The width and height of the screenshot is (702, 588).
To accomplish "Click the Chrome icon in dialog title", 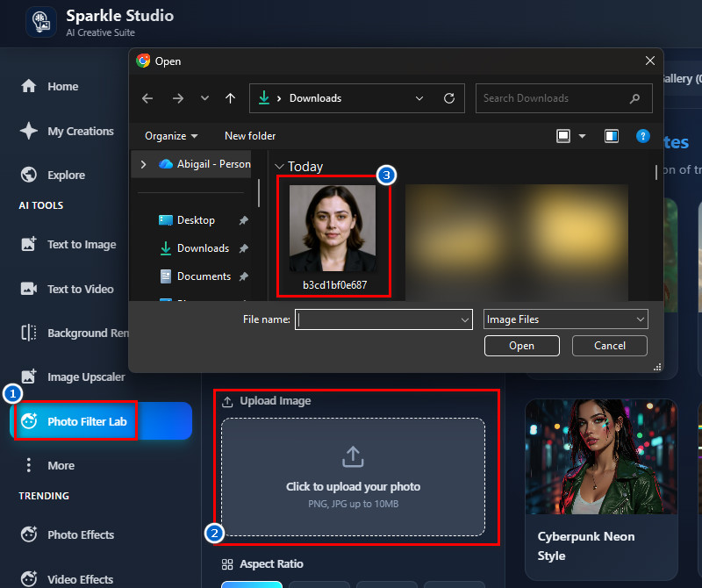I will (x=143, y=61).
